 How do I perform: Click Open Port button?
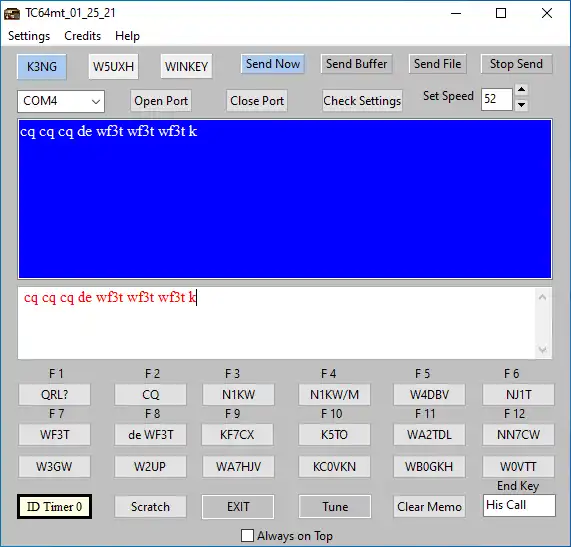(x=161, y=101)
